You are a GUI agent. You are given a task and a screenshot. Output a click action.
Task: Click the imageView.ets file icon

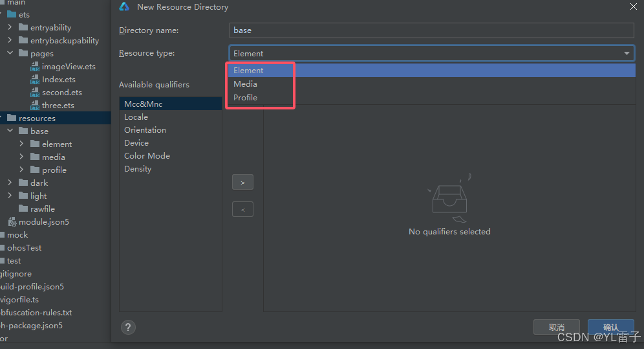click(35, 67)
